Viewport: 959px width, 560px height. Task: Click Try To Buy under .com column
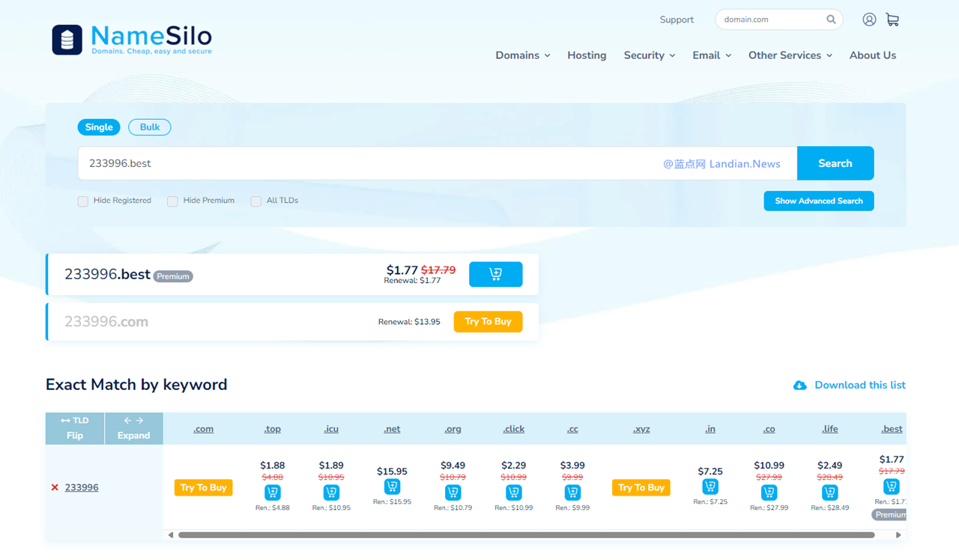click(x=203, y=487)
